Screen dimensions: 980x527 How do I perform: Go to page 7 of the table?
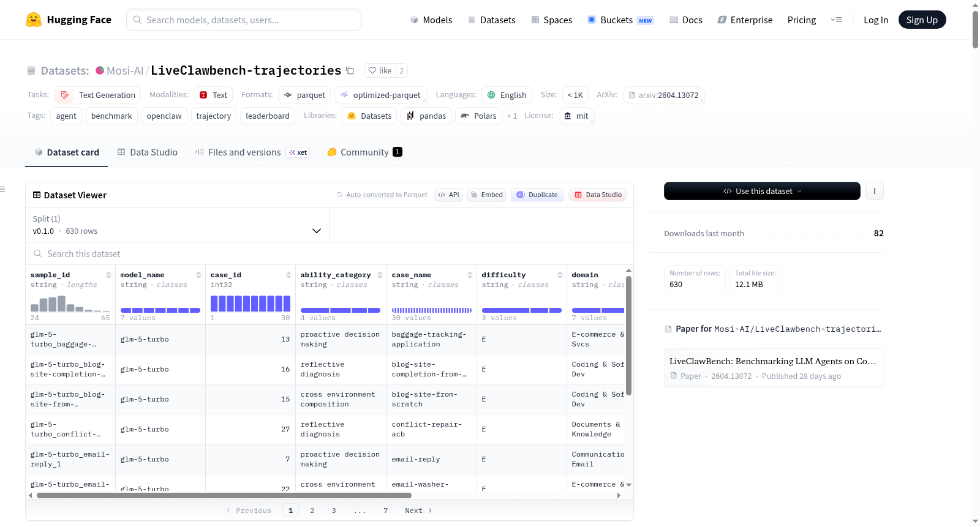[386, 510]
